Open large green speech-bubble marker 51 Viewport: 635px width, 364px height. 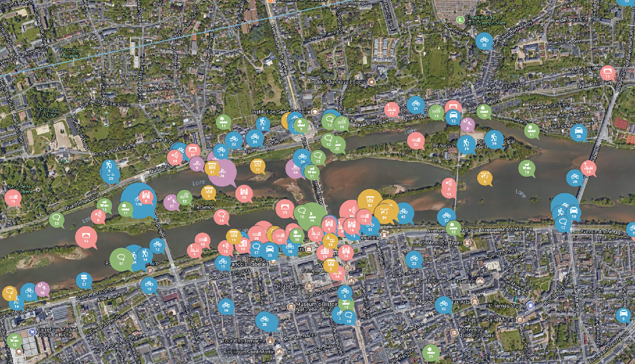coord(121,259)
